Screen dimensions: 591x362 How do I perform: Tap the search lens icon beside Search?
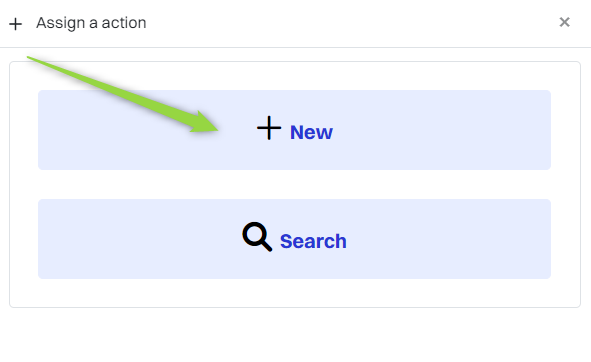(x=257, y=237)
